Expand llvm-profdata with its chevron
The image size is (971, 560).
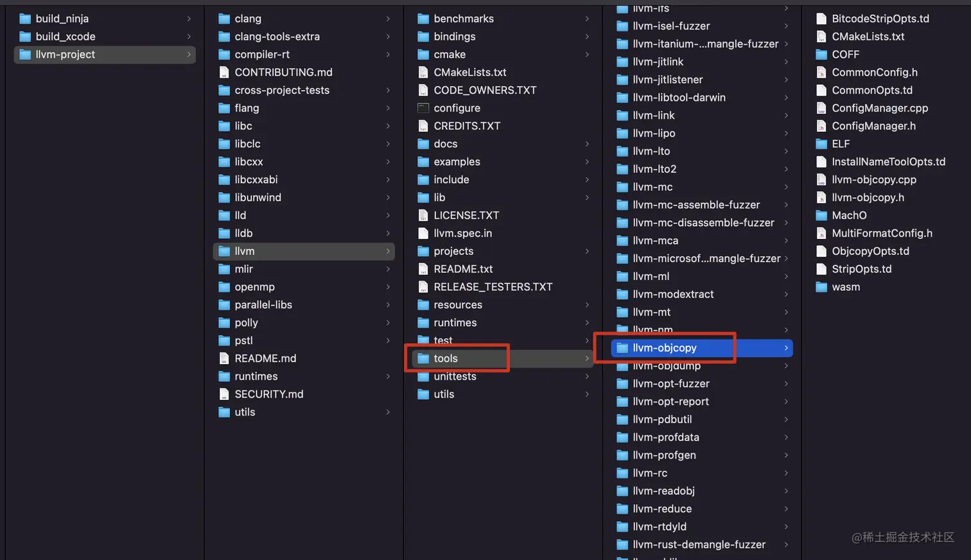(x=786, y=437)
